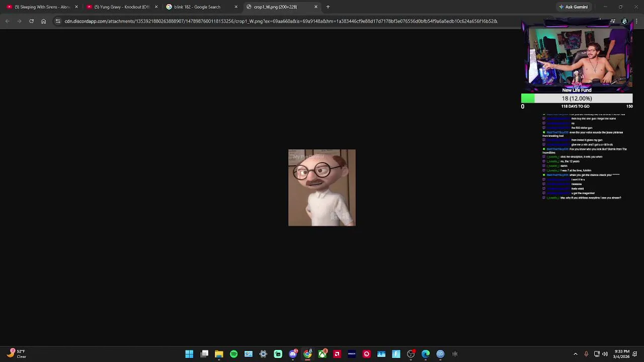Screen dimensions: 644x362
Task: Switch to Sleeping With Sirens YouTube tab
Action: click(42, 7)
